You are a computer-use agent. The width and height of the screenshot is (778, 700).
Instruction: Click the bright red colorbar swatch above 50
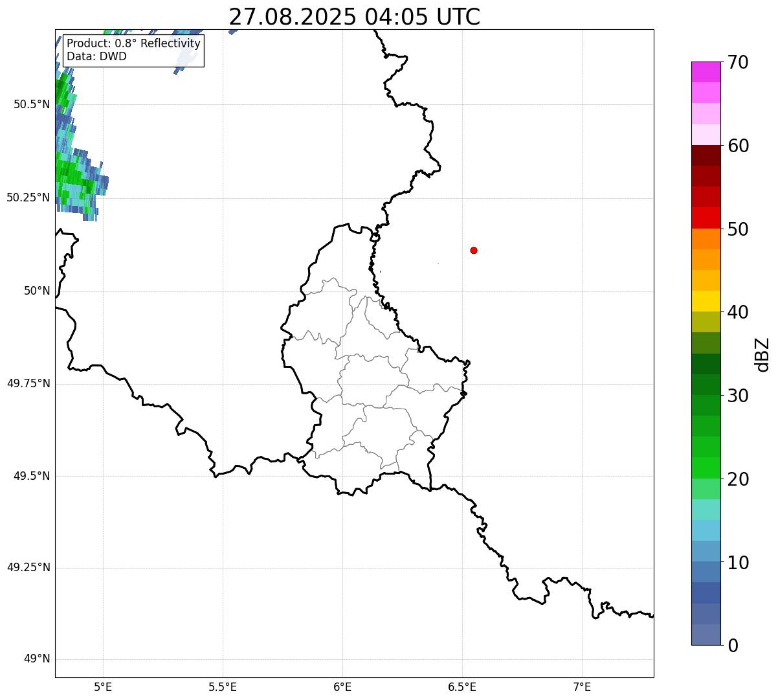pyautogui.click(x=706, y=218)
